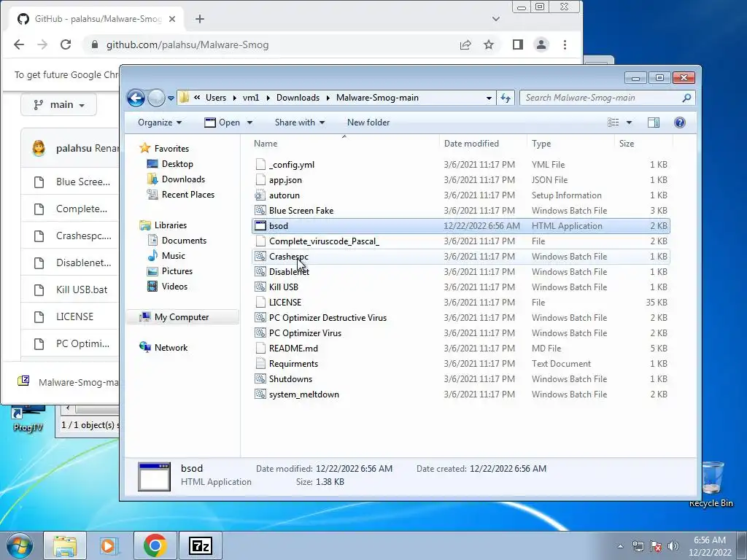Viewport: 747px width, 560px height.
Task: Select My Computer in navigation pane
Action: click(x=182, y=316)
